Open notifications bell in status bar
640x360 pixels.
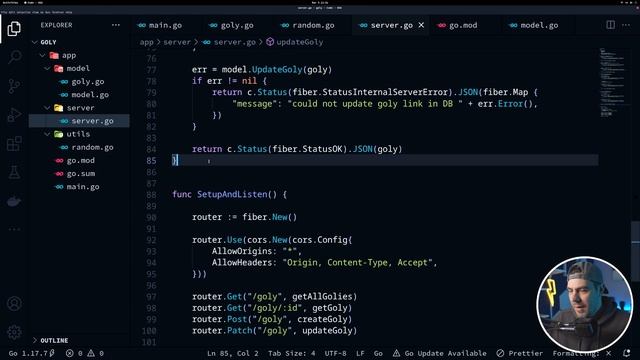point(627,353)
